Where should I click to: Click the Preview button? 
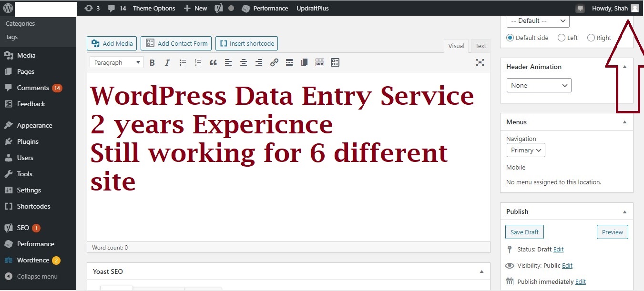click(613, 232)
